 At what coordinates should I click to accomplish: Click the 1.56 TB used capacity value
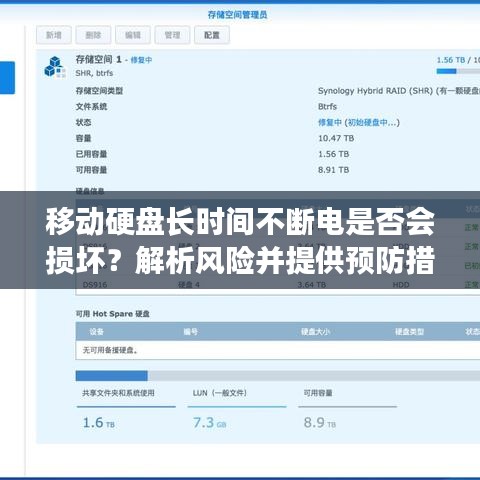(x=334, y=154)
